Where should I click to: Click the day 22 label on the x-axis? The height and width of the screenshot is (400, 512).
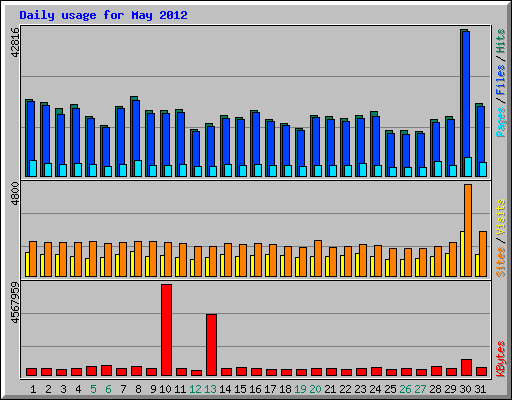[345, 389]
